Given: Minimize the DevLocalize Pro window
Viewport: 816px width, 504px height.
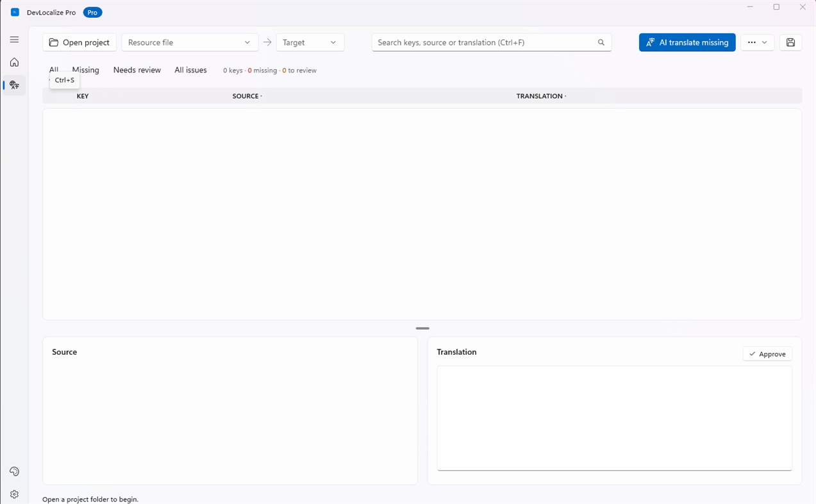Looking at the screenshot, I should tap(750, 7).
